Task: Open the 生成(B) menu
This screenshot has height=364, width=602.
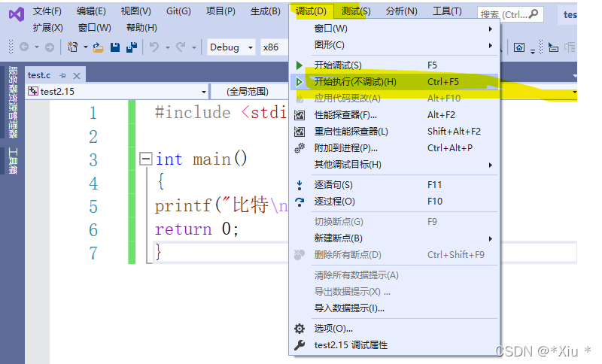Action: 266,11
